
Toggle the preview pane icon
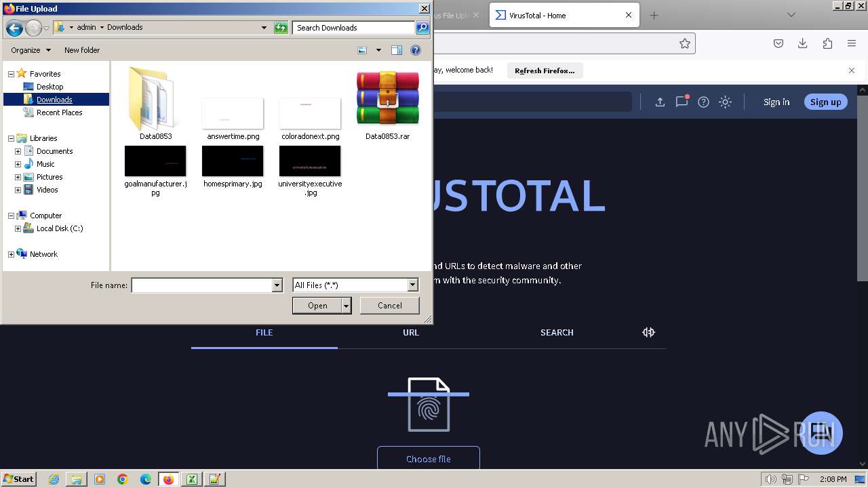tap(397, 50)
